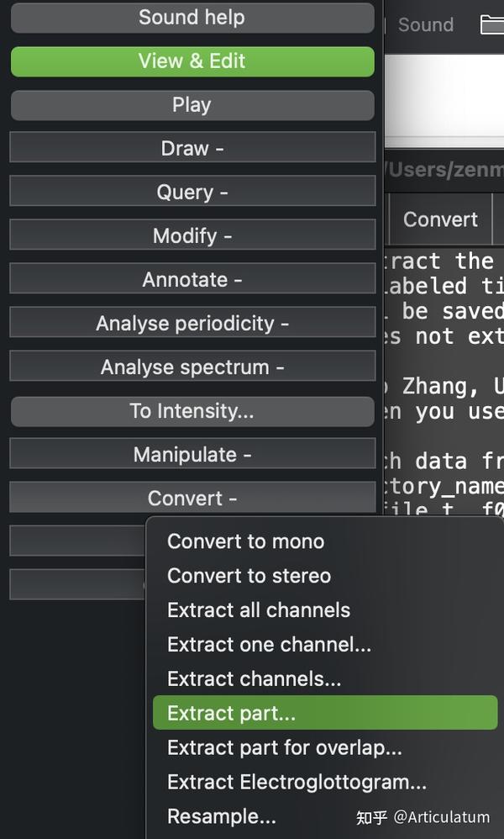The height and width of the screenshot is (839, 504).
Task: Click Extract channels... menu item
Action: [x=254, y=679]
